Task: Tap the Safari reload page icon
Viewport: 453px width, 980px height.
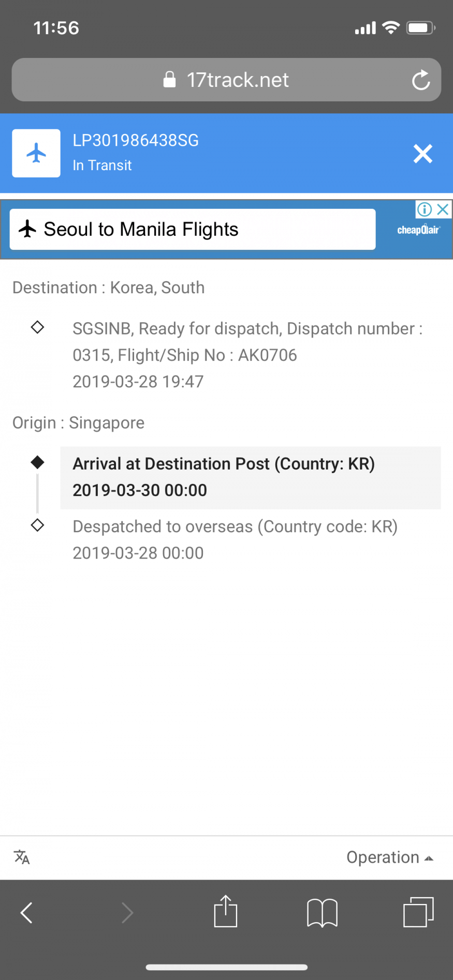Action: [x=421, y=80]
